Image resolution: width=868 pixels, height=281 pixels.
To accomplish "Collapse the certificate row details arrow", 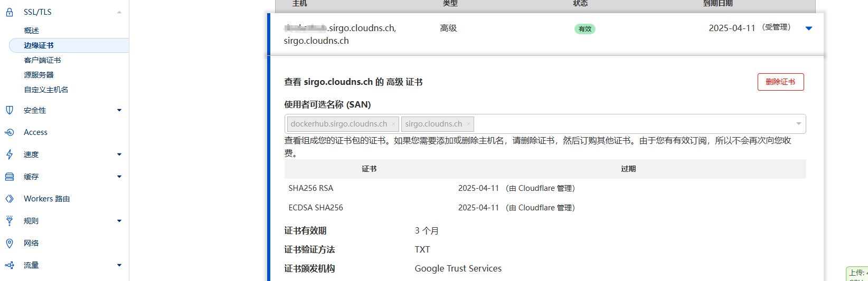I will [x=808, y=28].
